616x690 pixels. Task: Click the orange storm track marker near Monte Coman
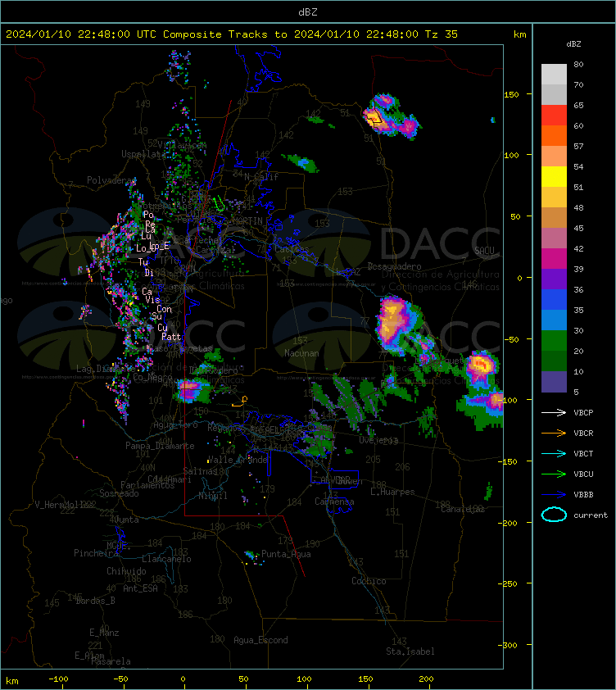tap(240, 402)
